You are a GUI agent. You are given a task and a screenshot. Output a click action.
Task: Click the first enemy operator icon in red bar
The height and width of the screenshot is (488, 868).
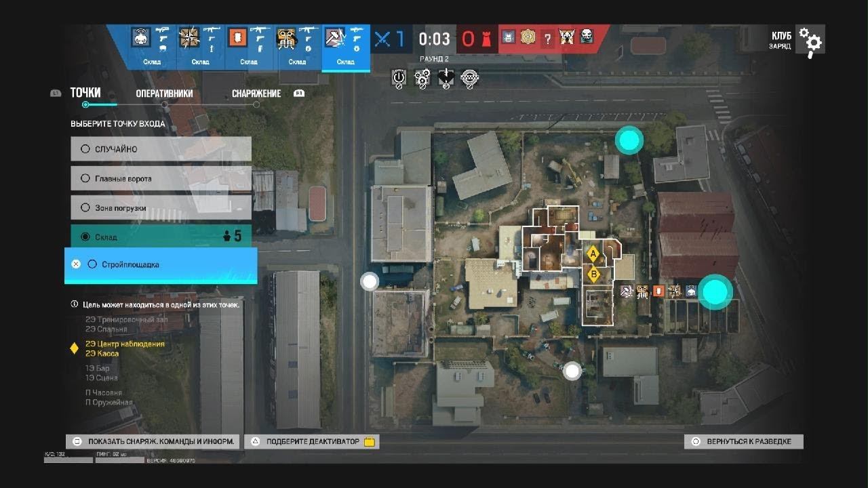(509, 37)
